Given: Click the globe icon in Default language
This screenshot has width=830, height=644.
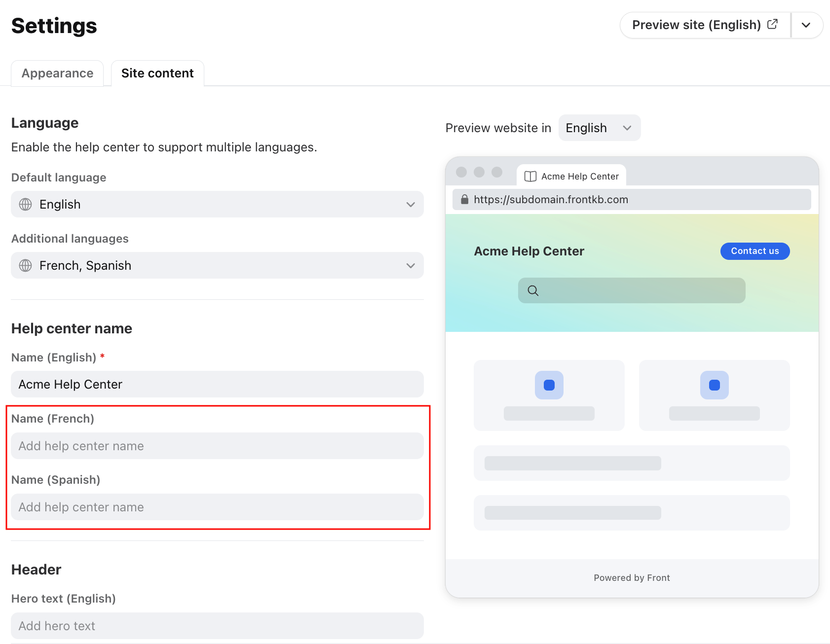Looking at the screenshot, I should 25,204.
